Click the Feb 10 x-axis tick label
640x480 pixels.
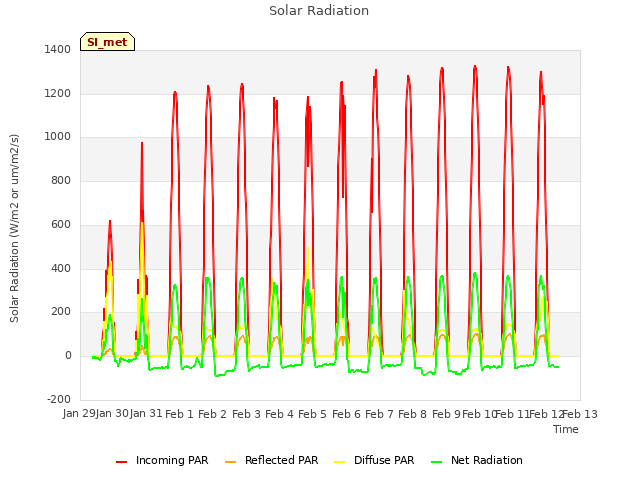tap(479, 414)
